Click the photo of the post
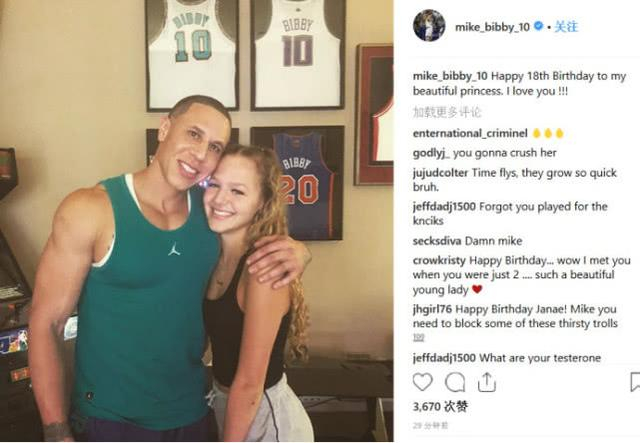This screenshot has width=640, height=443. tap(196, 221)
